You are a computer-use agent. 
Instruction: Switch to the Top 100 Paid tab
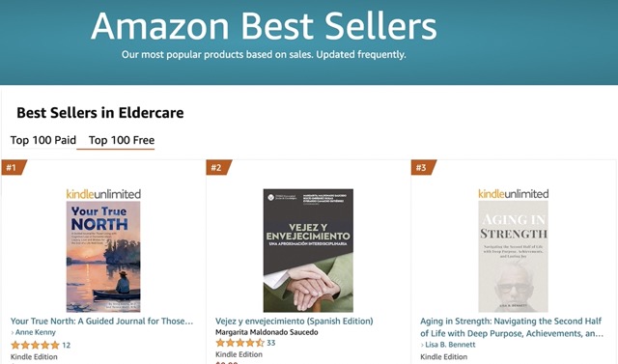42,140
